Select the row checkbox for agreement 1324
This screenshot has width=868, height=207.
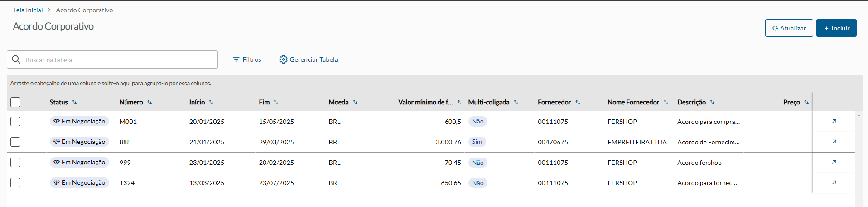pos(15,182)
